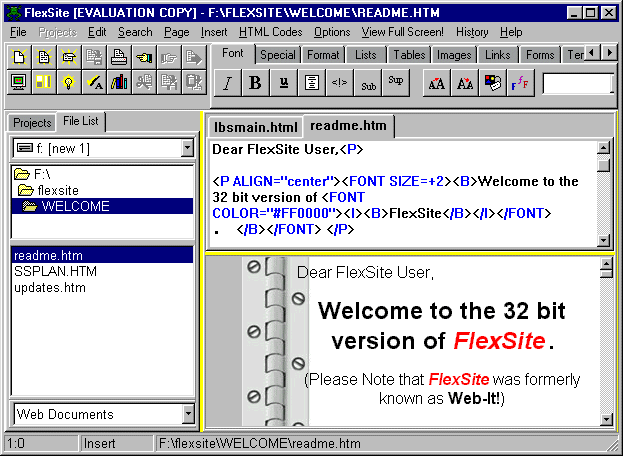Switch to the lbsmain.html document tab
Image resolution: width=623 pixels, height=456 pixels.
[255, 127]
